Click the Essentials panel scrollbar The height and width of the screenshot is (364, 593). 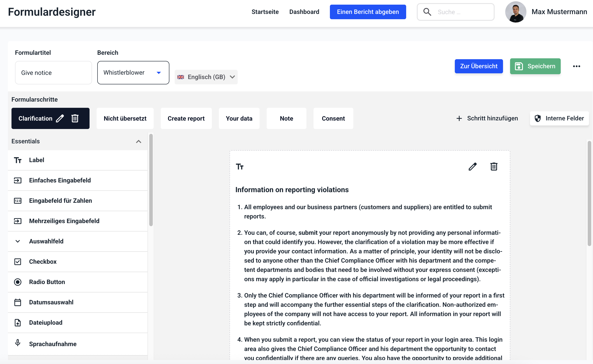point(151,180)
